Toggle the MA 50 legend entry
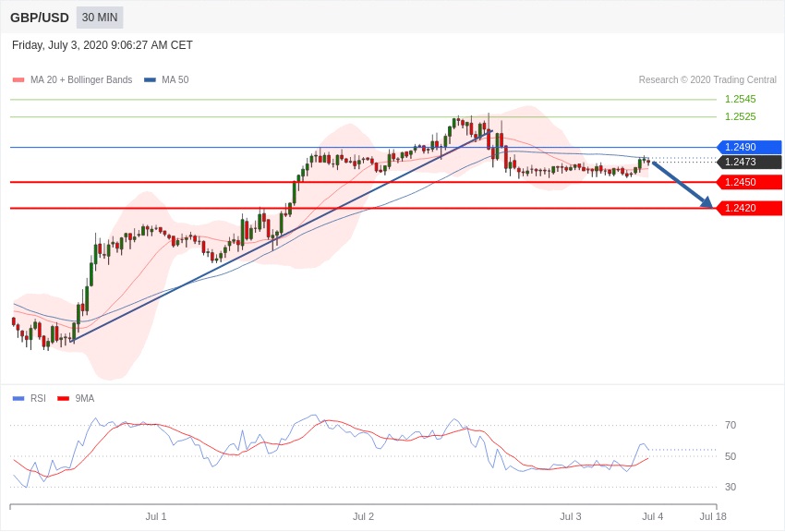 coord(166,80)
